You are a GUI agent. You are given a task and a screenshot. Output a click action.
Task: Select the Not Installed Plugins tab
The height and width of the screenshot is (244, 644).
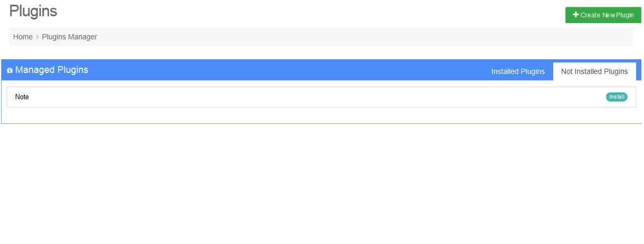click(594, 71)
